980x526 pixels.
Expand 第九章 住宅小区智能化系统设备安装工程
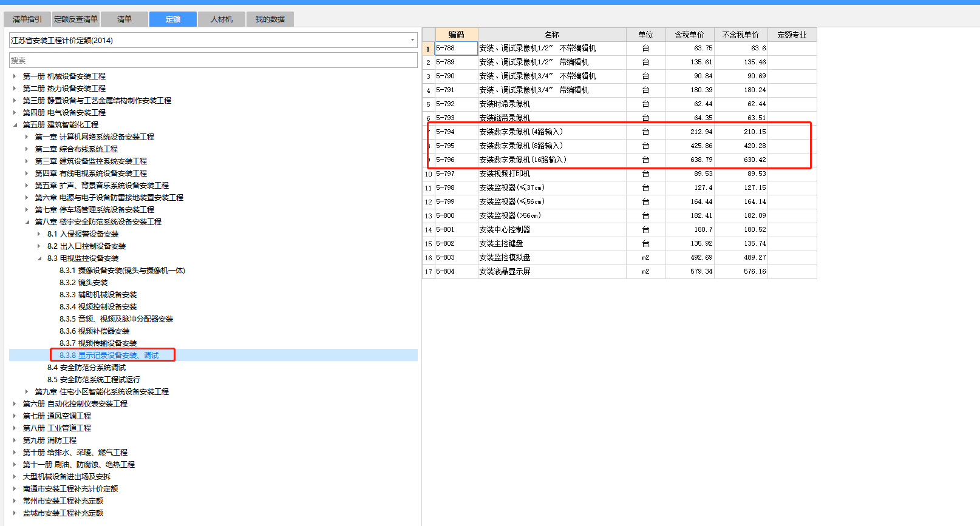27,392
